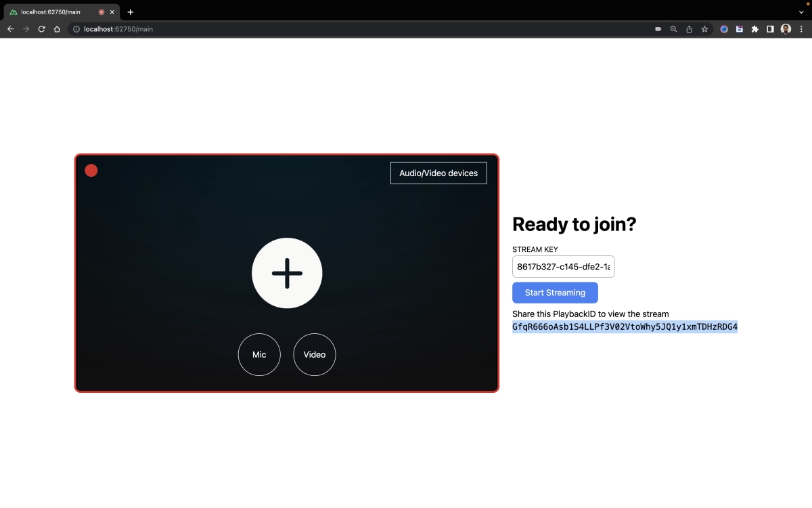Click the address bar URL localhost:62750/main

(x=118, y=29)
